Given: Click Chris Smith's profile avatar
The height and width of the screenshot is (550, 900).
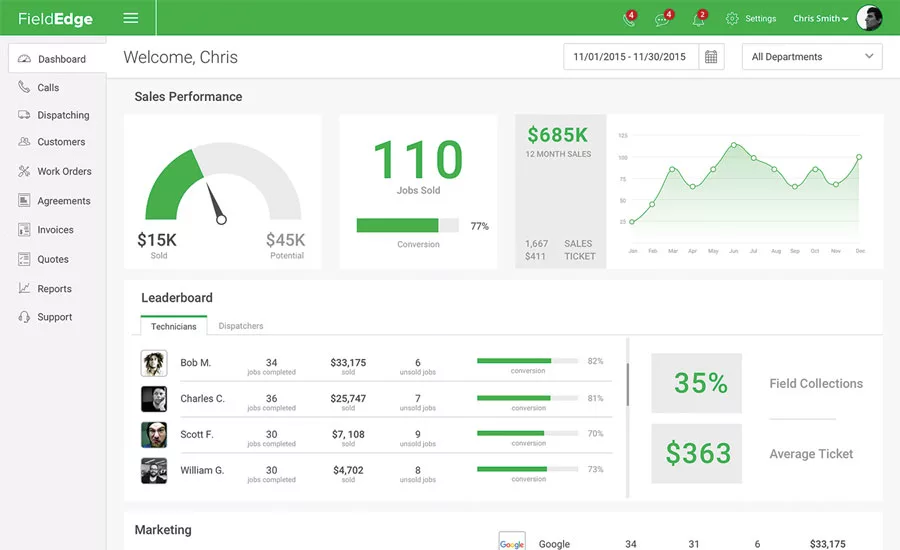Looking at the screenshot, I should point(869,18).
